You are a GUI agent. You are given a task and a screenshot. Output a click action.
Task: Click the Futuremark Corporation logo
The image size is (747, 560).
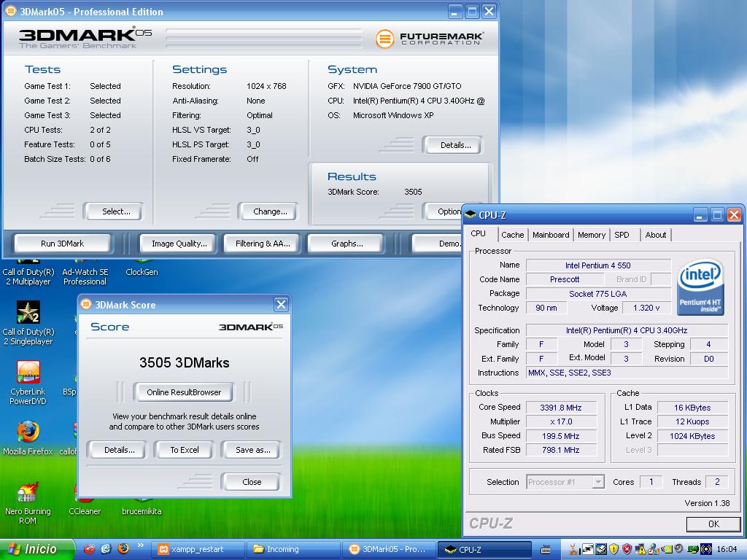click(x=430, y=39)
